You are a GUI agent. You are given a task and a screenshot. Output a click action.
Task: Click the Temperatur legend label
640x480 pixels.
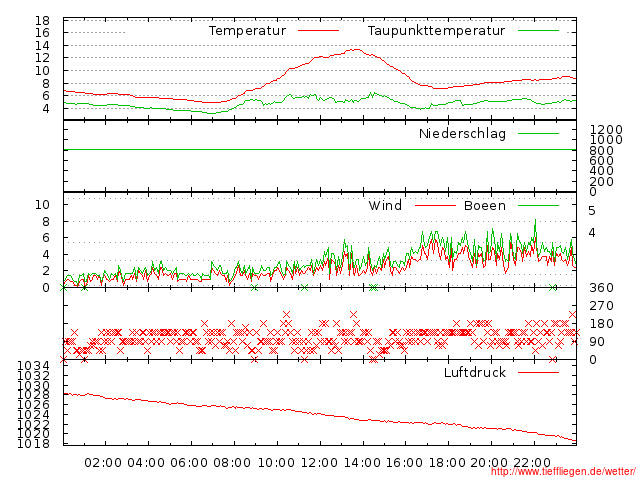coord(247,31)
